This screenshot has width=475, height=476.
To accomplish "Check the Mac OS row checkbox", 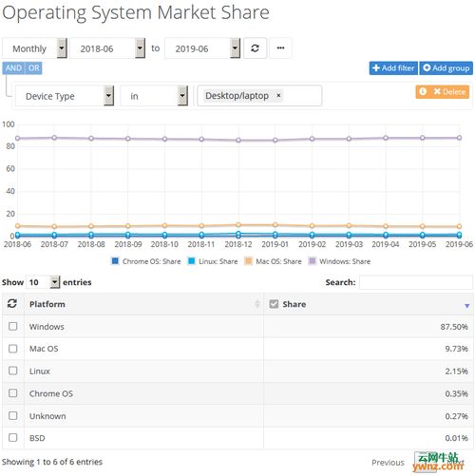I will pyautogui.click(x=13, y=349).
